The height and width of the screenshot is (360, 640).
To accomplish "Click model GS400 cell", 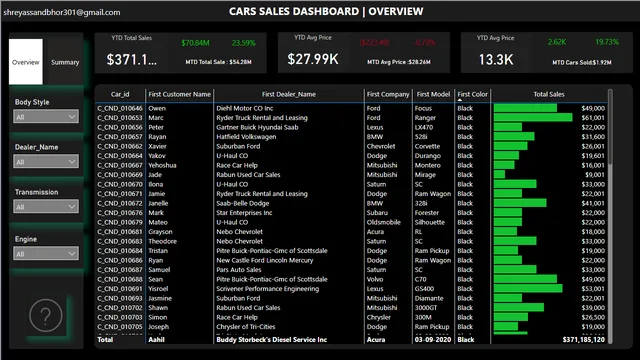I will point(424,289).
